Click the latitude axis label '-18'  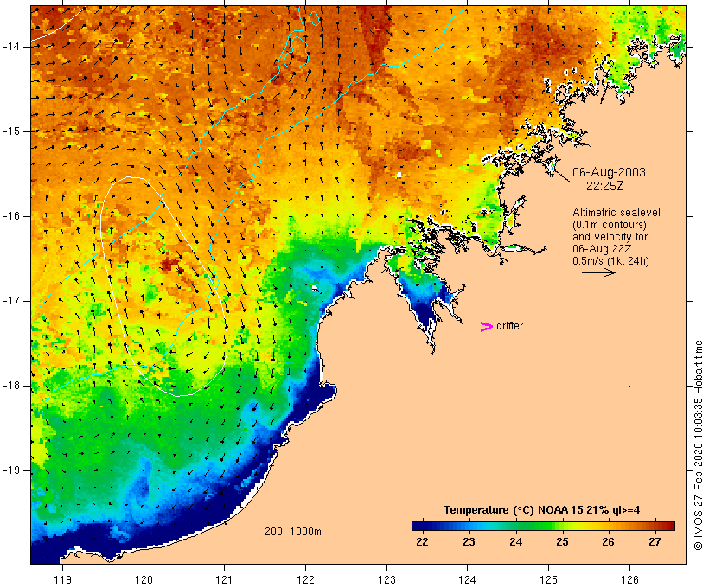point(11,386)
